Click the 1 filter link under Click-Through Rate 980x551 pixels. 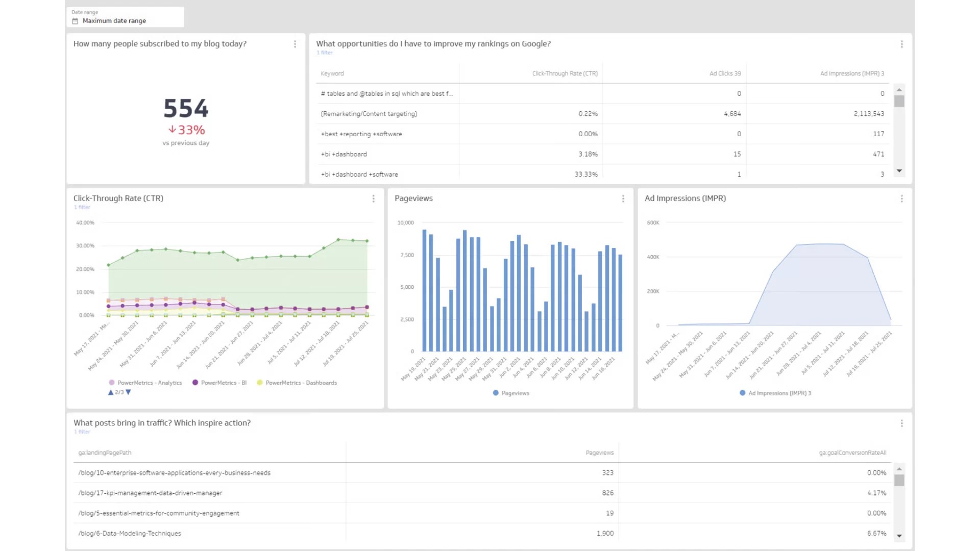point(82,207)
